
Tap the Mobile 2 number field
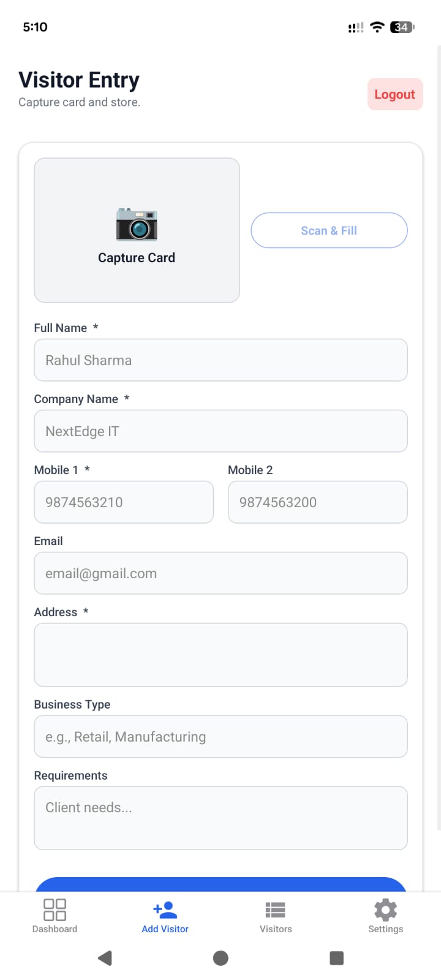(317, 502)
